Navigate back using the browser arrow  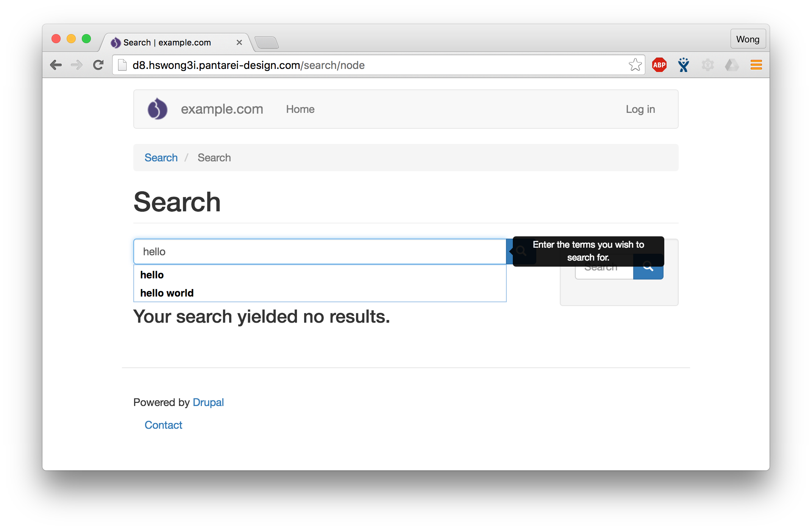(56, 65)
